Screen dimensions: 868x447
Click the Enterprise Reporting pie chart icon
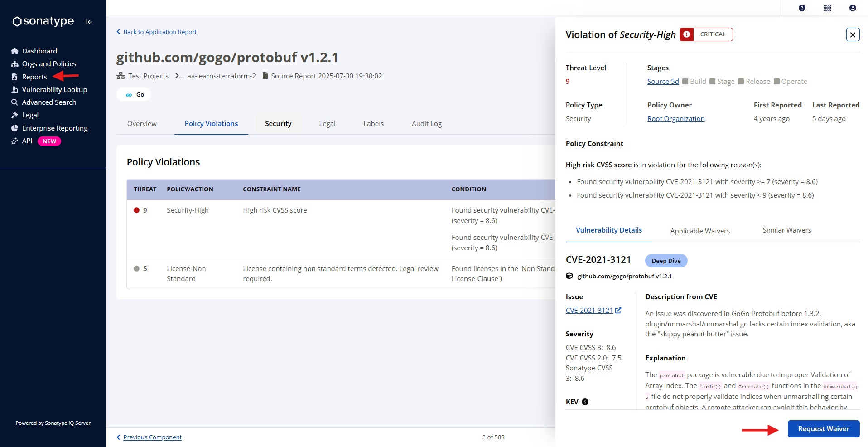pyautogui.click(x=14, y=128)
